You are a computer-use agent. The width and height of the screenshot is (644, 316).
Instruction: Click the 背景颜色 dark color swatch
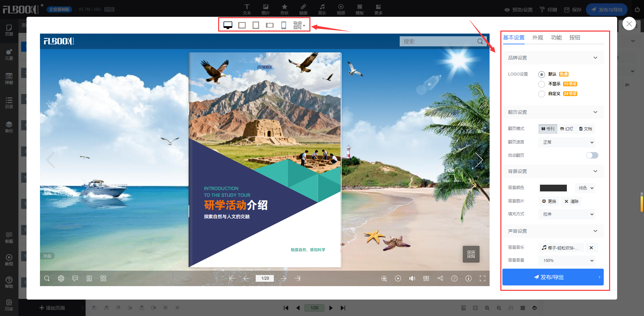point(553,188)
